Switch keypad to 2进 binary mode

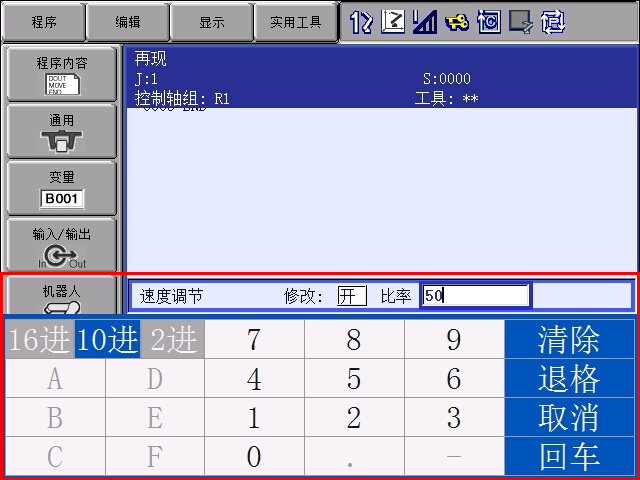coord(172,339)
